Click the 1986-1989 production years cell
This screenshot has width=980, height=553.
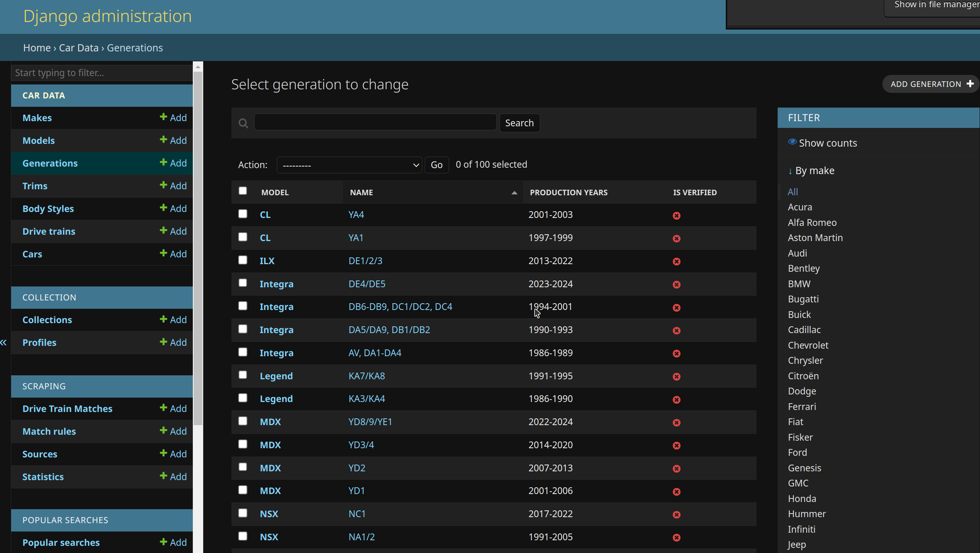(x=551, y=353)
